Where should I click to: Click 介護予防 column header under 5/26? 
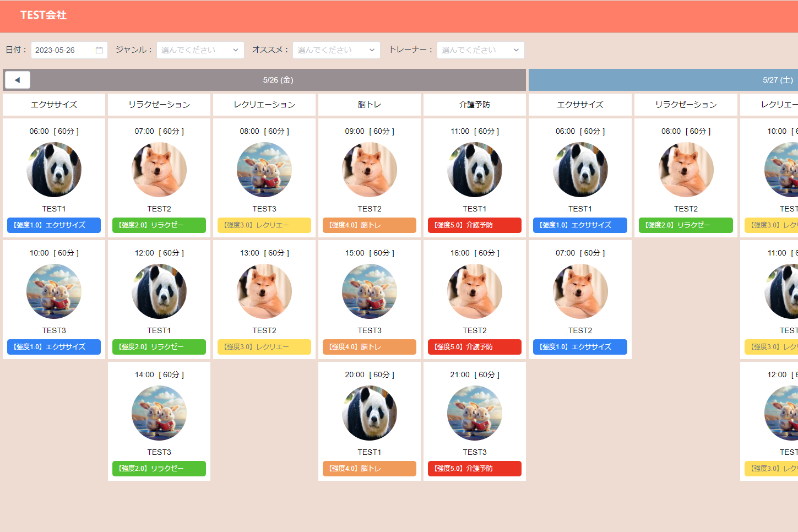(475, 105)
